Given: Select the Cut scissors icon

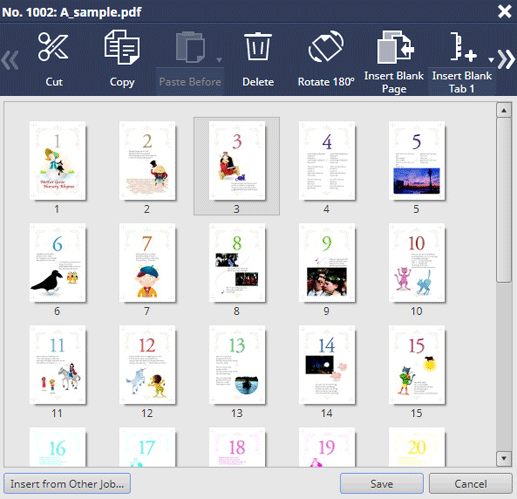Looking at the screenshot, I should tap(53, 47).
